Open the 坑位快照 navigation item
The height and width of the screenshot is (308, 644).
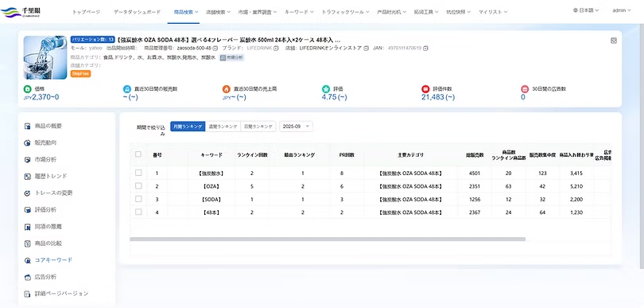click(459, 12)
